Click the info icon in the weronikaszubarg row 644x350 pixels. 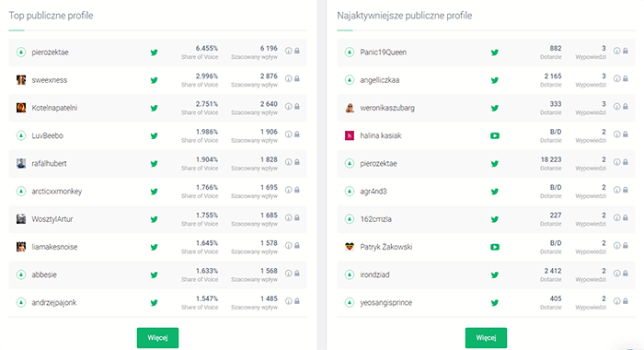(617, 106)
